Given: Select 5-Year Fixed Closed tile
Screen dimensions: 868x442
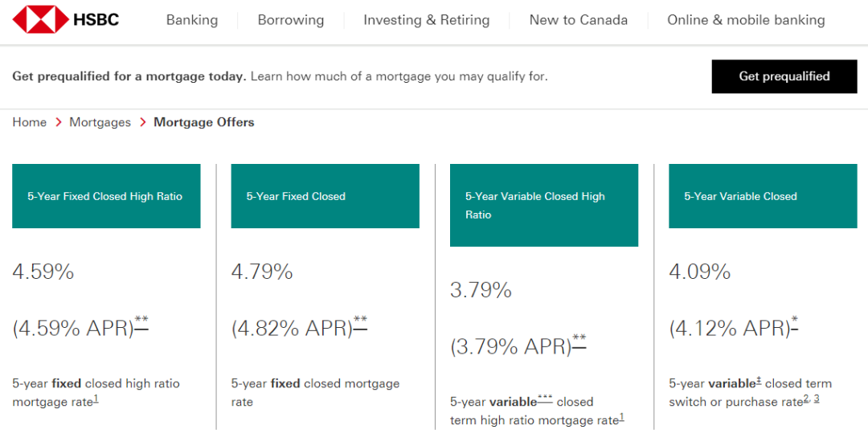Looking at the screenshot, I should tap(325, 196).
